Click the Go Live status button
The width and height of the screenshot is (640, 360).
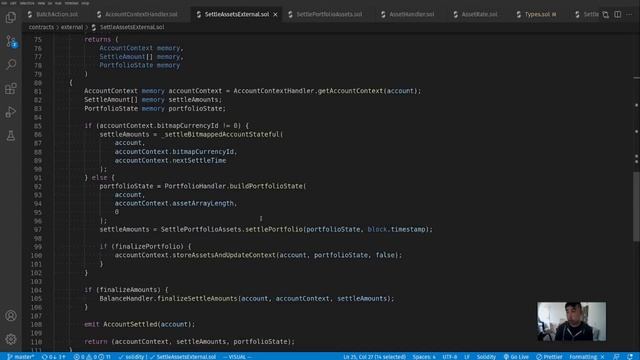[x=516, y=356]
